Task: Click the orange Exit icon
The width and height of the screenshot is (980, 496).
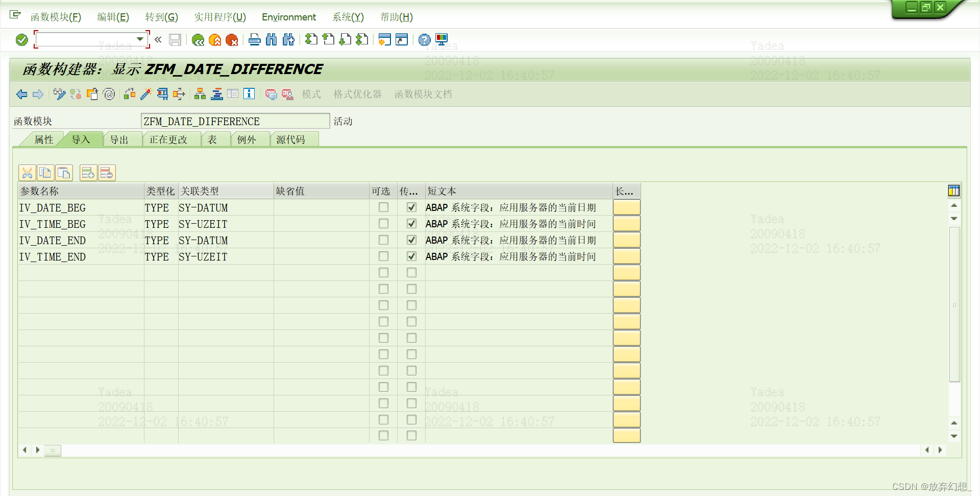Action: pos(215,40)
